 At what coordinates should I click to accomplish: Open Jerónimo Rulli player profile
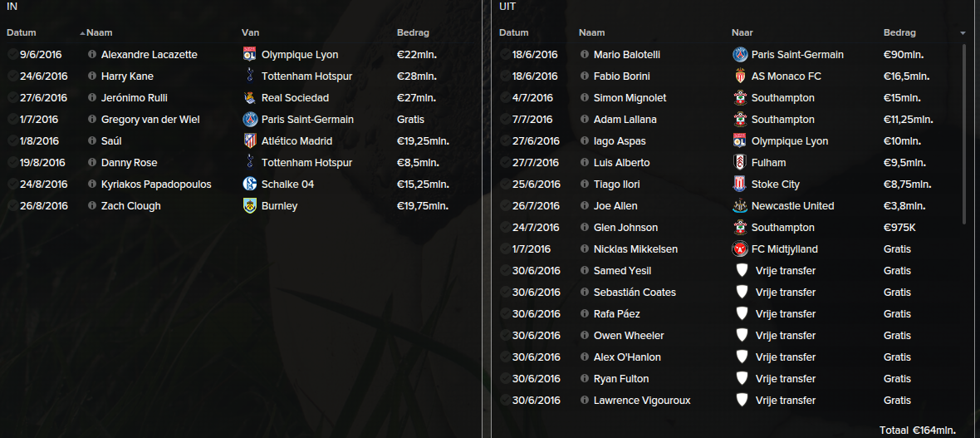pyautogui.click(x=135, y=97)
